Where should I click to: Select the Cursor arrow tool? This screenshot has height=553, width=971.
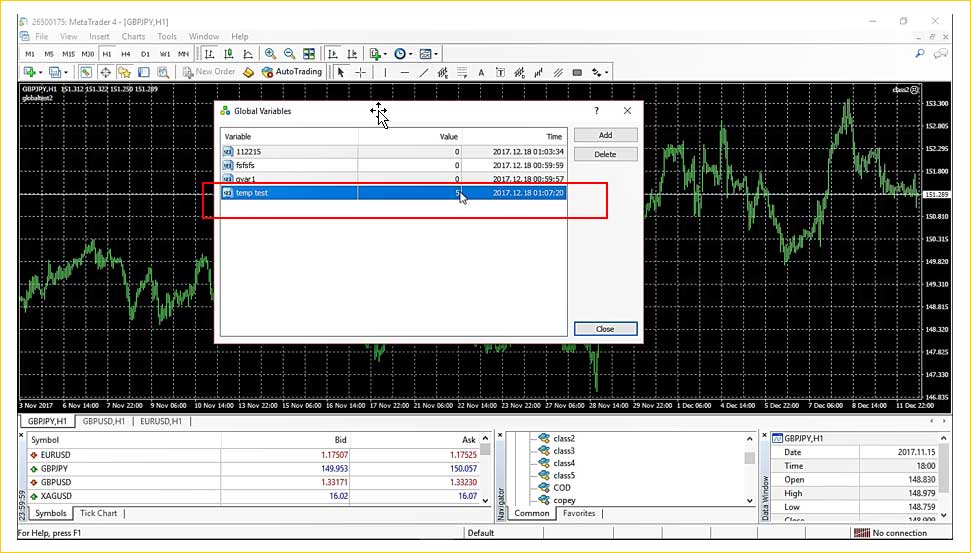tap(341, 72)
